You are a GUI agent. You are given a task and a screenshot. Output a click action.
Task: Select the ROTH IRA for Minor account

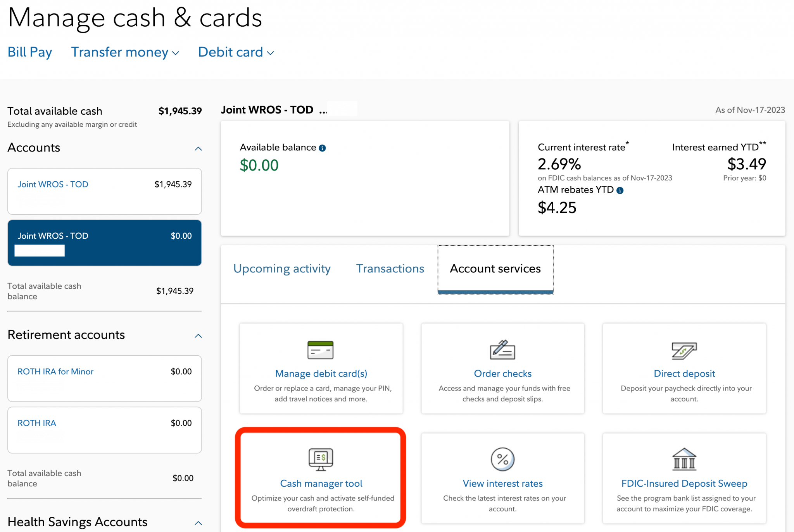coord(55,372)
